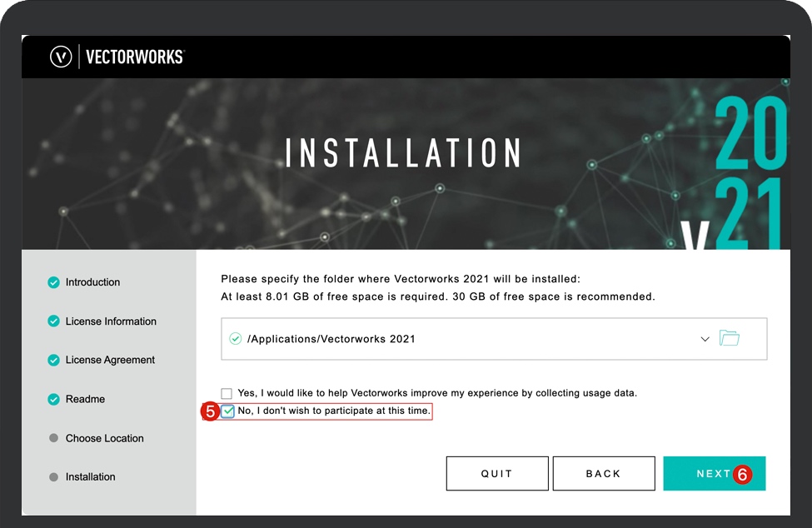Screen dimensions: 812x528
Task: Select the Introduction step label
Action: 92,282
